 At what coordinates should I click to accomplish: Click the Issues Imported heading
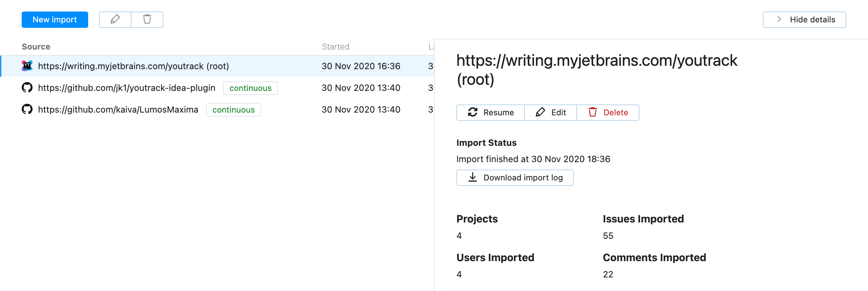643,219
